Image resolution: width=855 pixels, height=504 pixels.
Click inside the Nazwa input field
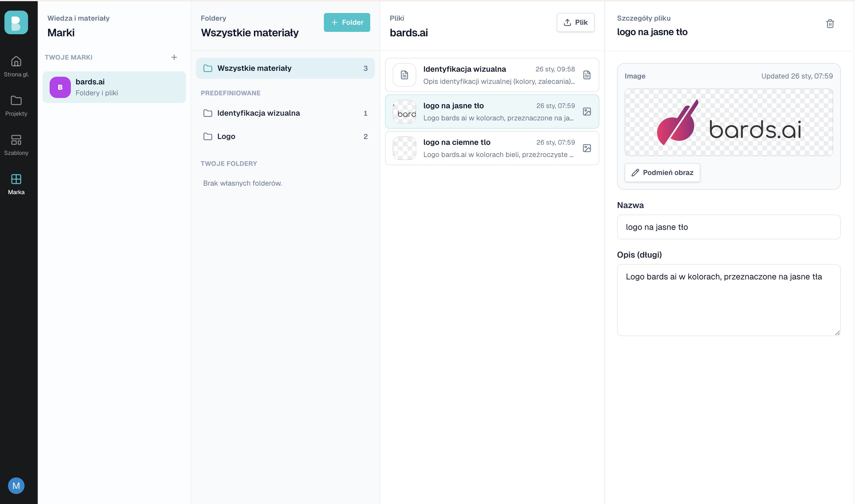(728, 227)
